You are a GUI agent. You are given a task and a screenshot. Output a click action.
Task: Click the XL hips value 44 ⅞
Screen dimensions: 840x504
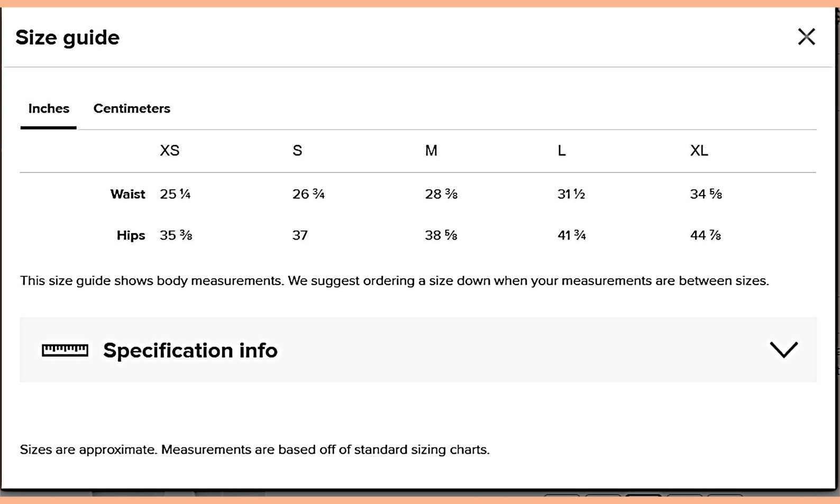point(706,235)
